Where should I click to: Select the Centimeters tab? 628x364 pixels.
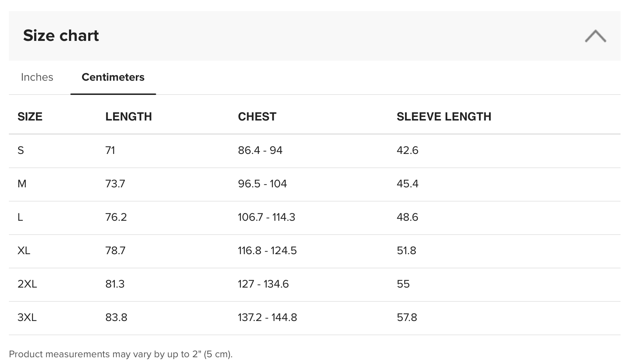113,77
